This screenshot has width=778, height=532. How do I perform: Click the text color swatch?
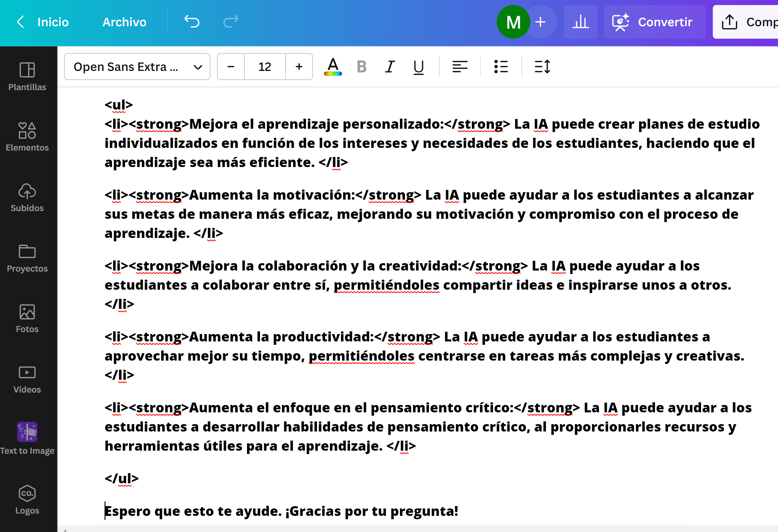333,66
